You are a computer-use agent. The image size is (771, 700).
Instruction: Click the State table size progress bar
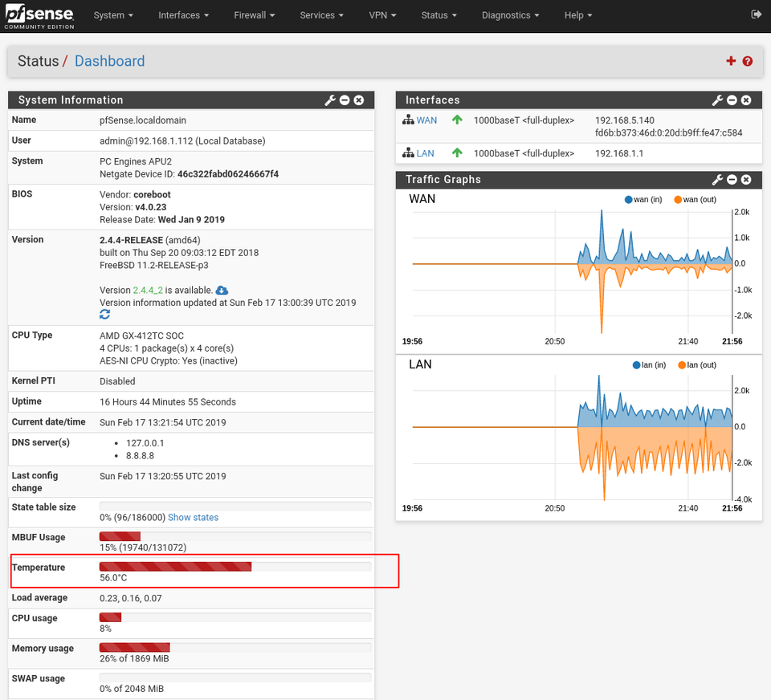click(x=235, y=507)
